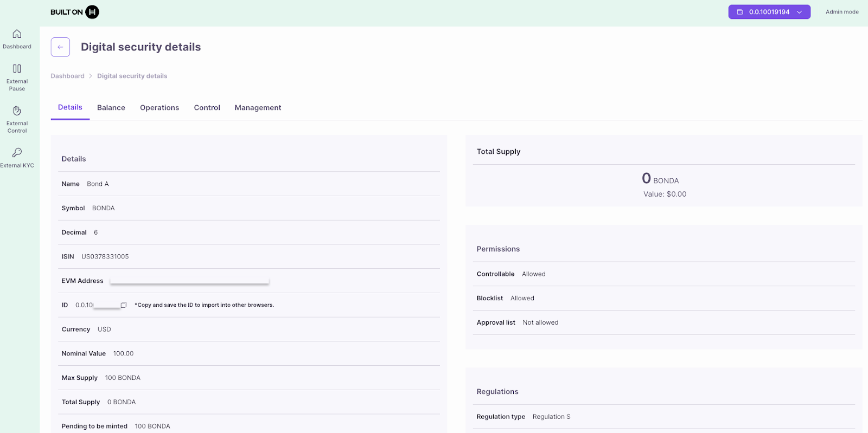Click the ISIN value US0378331005

click(105, 257)
